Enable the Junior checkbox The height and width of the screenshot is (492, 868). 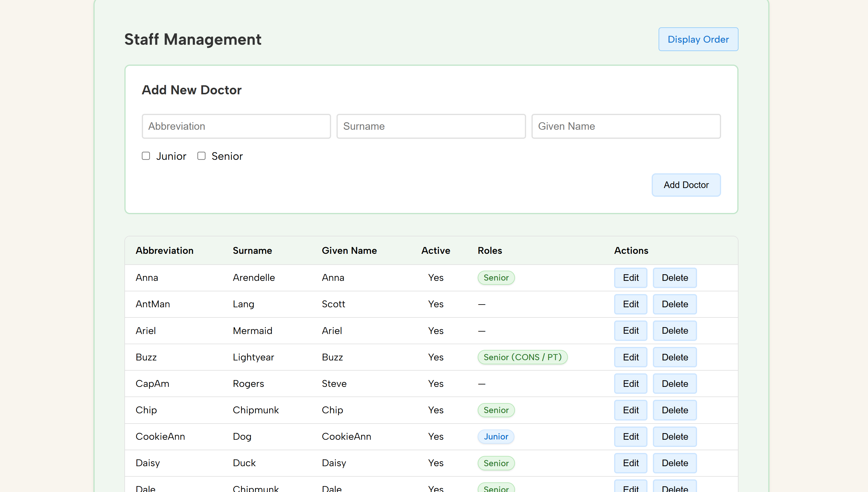(146, 156)
